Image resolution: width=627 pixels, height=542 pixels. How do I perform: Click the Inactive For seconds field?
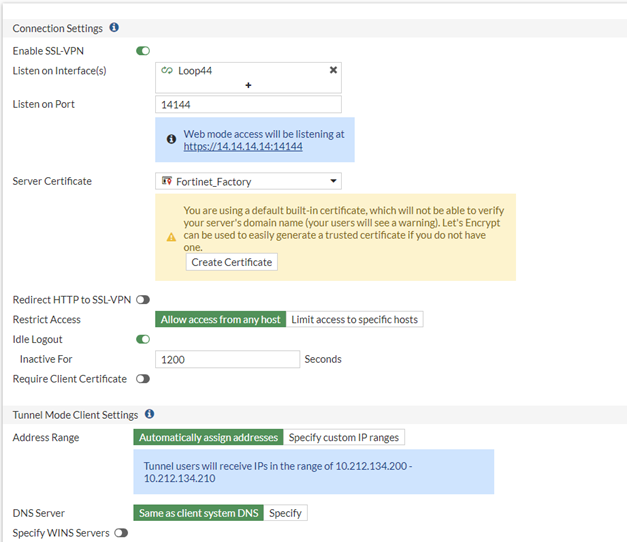click(x=228, y=359)
